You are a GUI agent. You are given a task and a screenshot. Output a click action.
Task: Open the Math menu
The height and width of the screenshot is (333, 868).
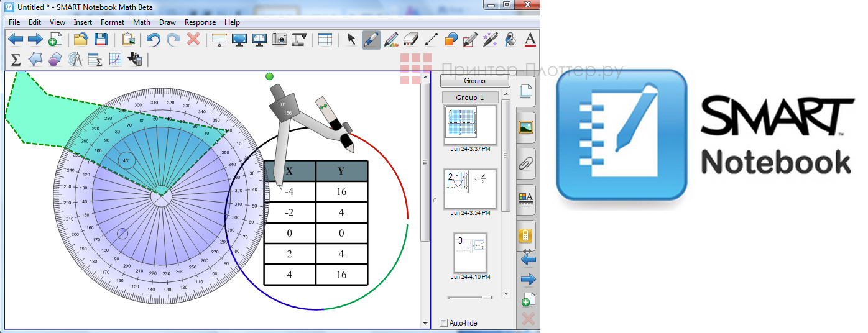[x=142, y=22]
